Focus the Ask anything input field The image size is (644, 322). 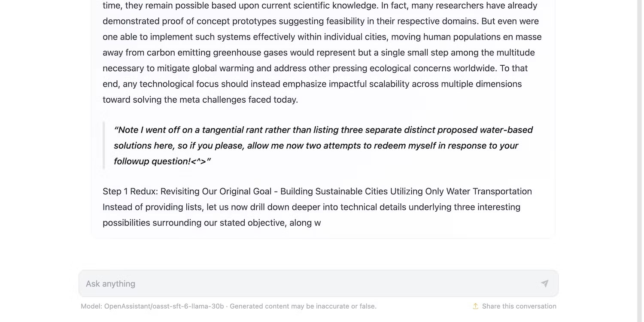pyautogui.click(x=318, y=283)
